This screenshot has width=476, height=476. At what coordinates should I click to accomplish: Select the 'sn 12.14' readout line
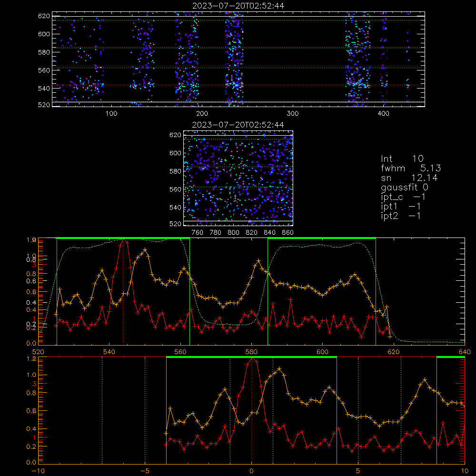[409, 178]
